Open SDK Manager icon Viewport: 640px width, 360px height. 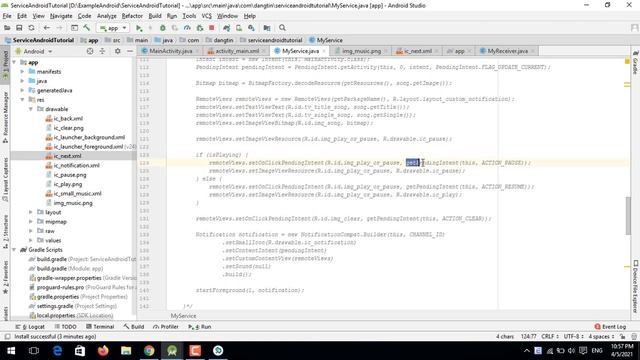pos(251,28)
